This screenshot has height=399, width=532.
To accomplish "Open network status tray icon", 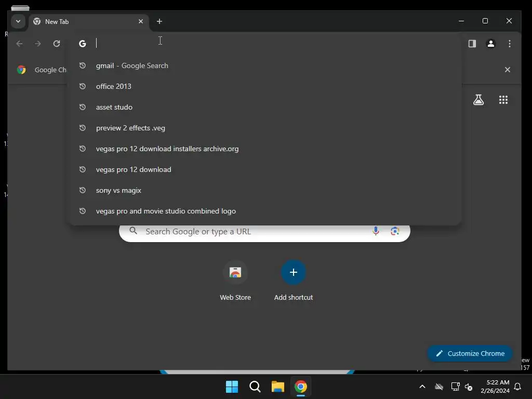I will pos(455,387).
